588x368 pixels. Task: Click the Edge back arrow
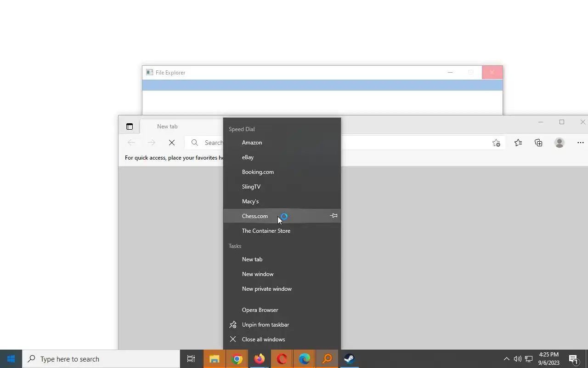[131, 143]
